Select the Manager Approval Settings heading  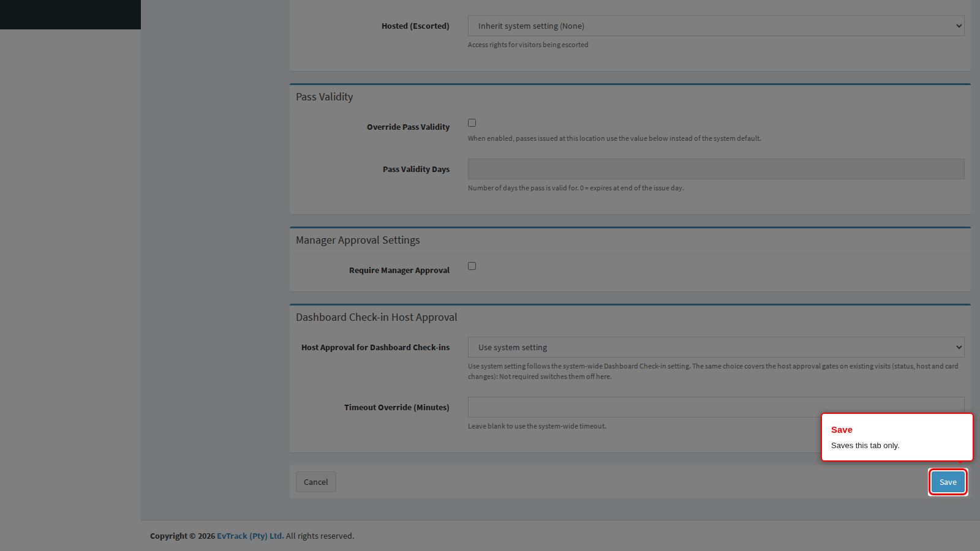click(x=358, y=240)
